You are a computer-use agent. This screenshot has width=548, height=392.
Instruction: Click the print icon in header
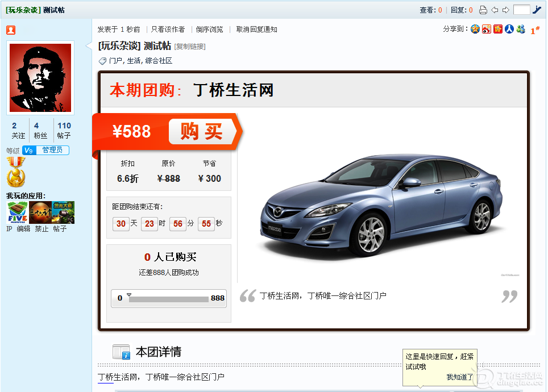point(483,10)
